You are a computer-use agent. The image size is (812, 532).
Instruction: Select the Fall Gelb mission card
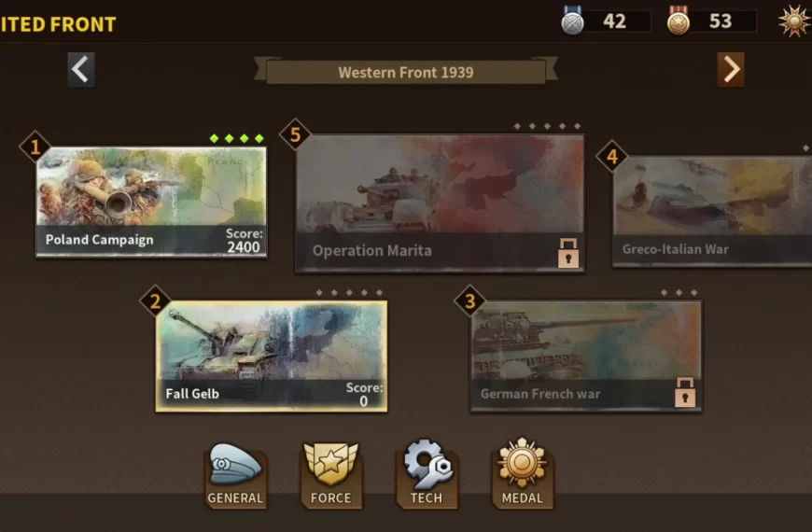[272, 357]
